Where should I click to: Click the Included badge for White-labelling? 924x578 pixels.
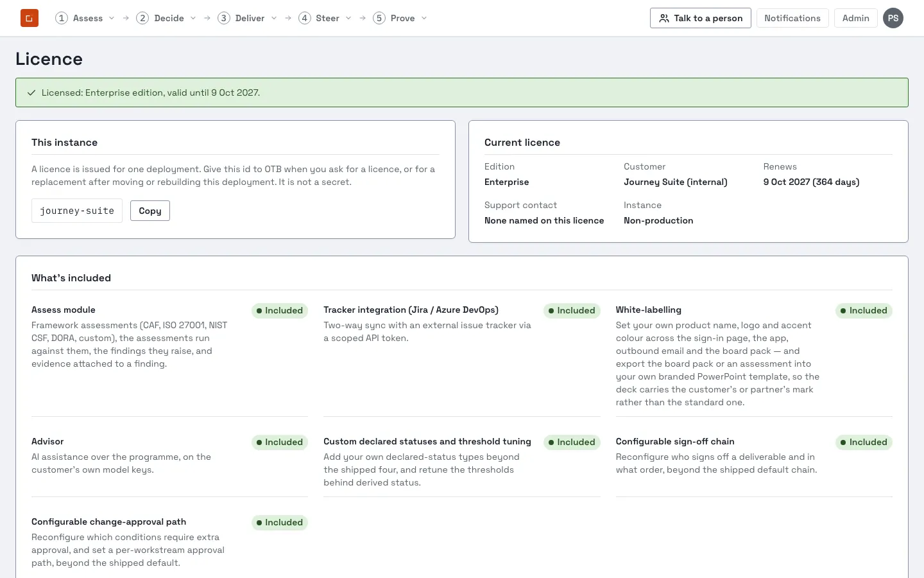pyautogui.click(x=864, y=311)
